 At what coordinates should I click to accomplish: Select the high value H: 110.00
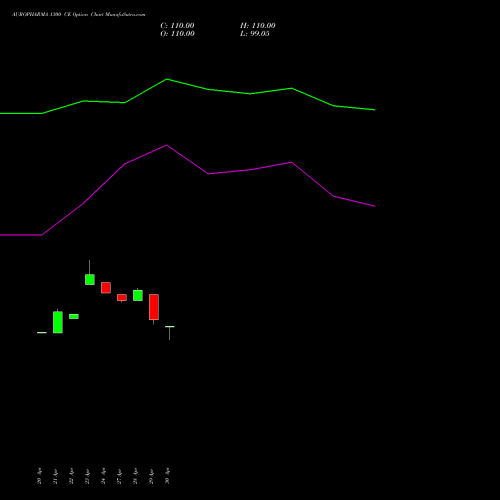[258, 26]
